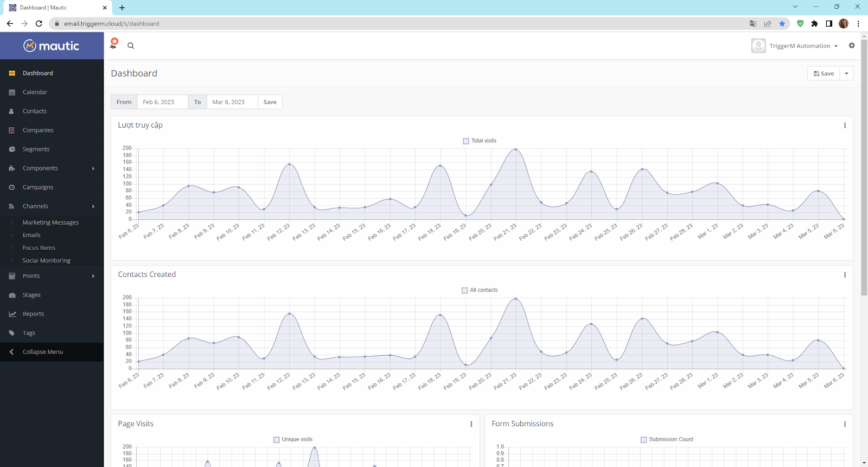Open a new browser tab
Screen dimensions: 868x467
[122, 8]
